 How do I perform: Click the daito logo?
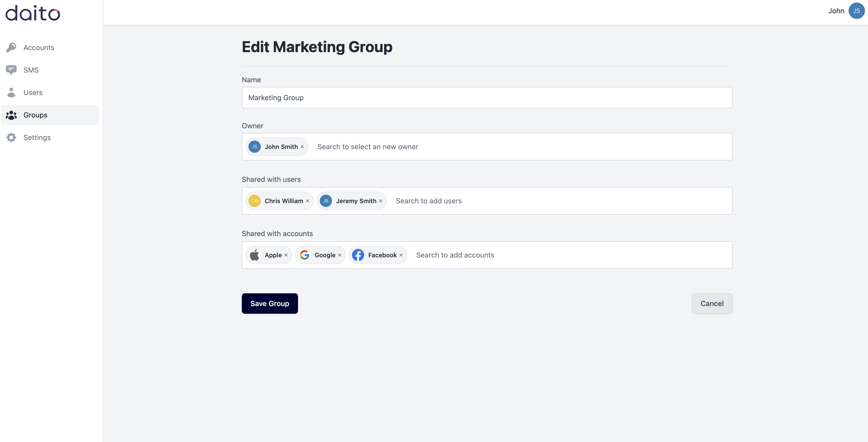tap(33, 13)
